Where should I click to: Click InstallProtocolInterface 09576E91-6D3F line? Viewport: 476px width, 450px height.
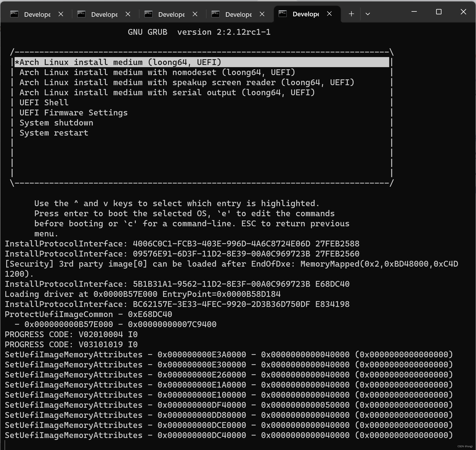tap(182, 254)
